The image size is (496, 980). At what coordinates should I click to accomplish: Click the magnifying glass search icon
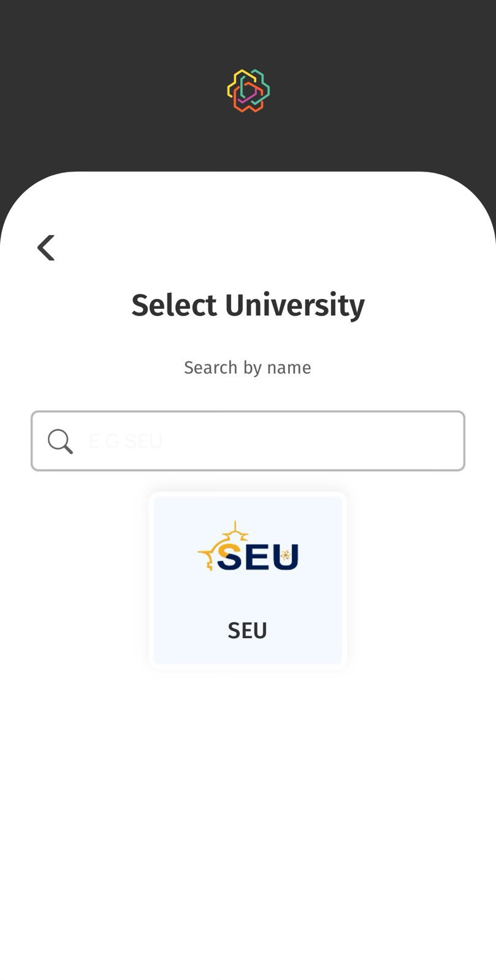pyautogui.click(x=60, y=441)
